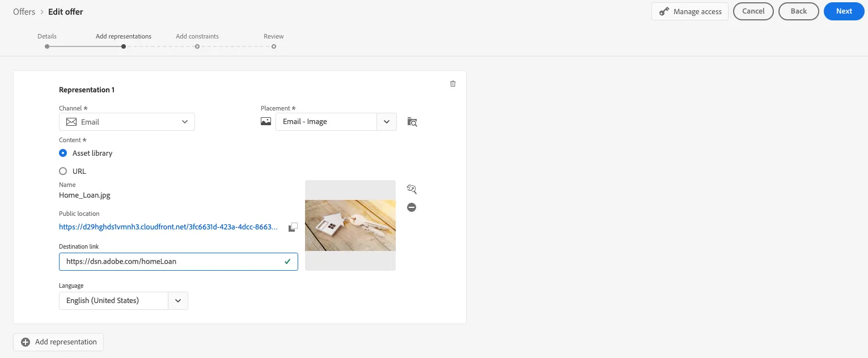This screenshot has height=358, width=868.
Task: Click the Home_Loan house keys thumbnail
Action: point(350,225)
